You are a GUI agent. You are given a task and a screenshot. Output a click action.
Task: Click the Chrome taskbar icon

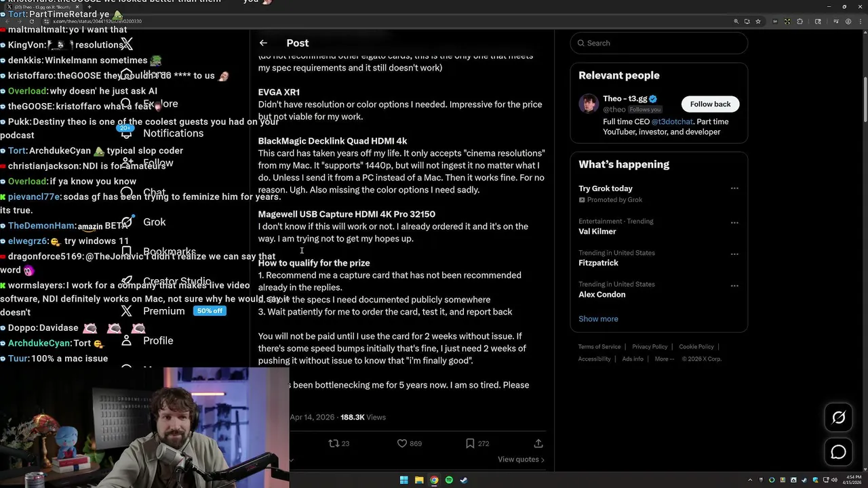tap(434, 480)
